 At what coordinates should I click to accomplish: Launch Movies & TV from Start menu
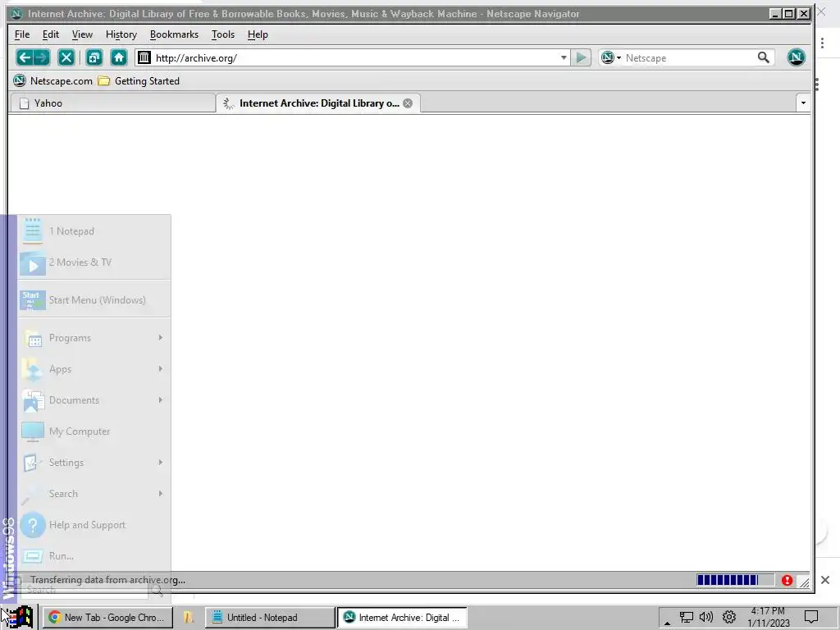(x=94, y=262)
